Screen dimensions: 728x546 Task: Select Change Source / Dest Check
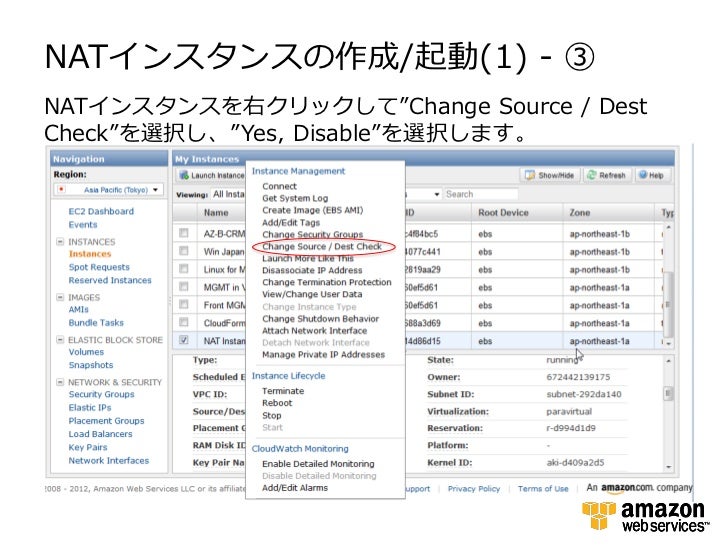pyautogui.click(x=322, y=247)
